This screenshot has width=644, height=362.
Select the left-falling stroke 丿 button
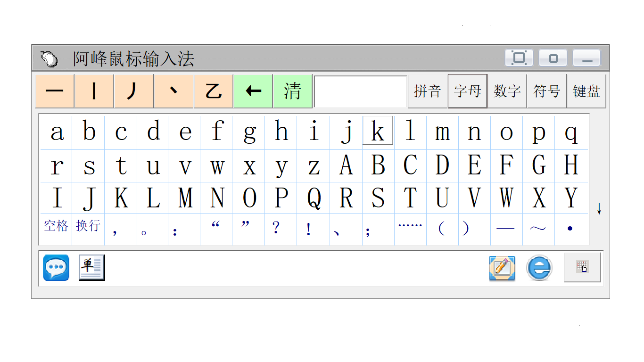(x=134, y=91)
